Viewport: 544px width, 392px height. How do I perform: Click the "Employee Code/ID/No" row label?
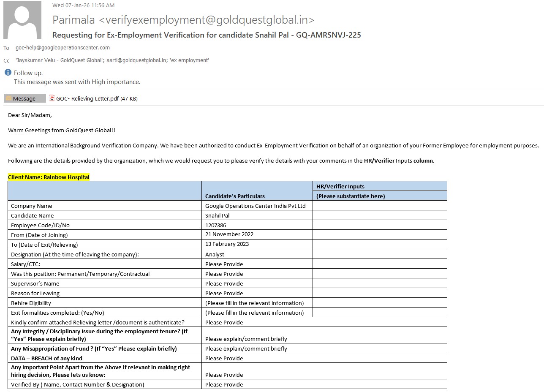click(41, 226)
